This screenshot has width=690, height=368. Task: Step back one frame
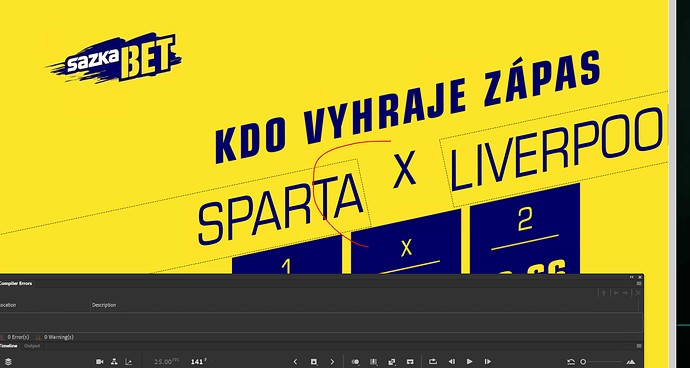pos(451,362)
